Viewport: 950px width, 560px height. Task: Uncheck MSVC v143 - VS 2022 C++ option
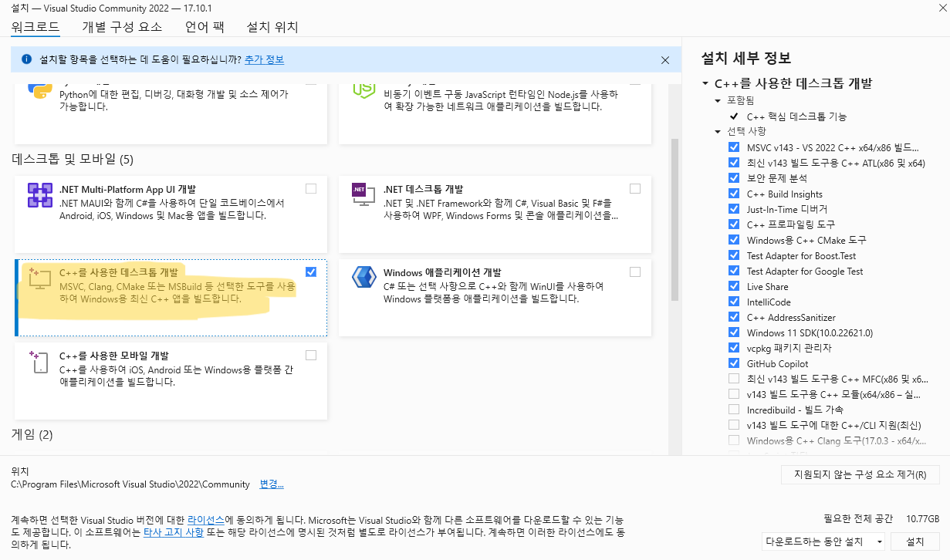(733, 147)
